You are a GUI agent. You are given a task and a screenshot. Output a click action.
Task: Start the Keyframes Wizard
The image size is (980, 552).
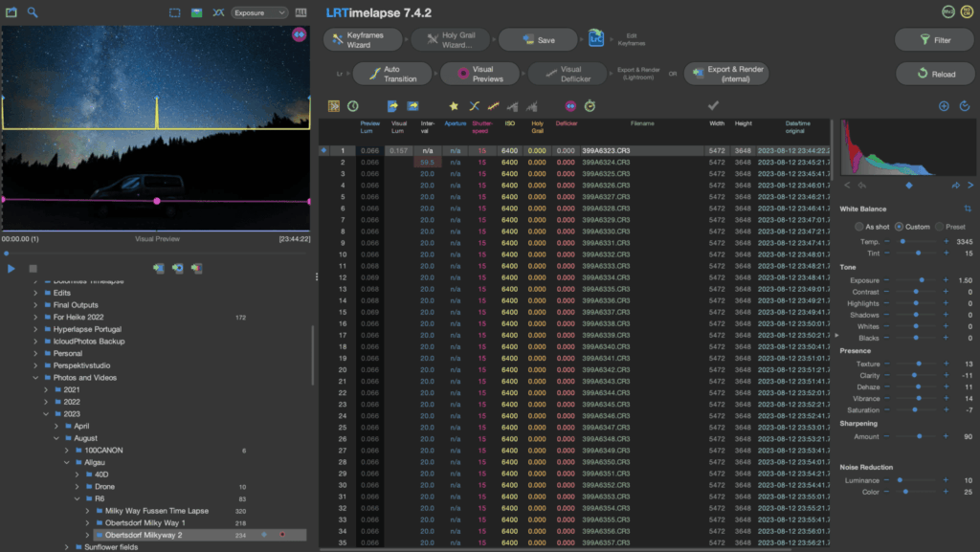click(x=362, y=40)
